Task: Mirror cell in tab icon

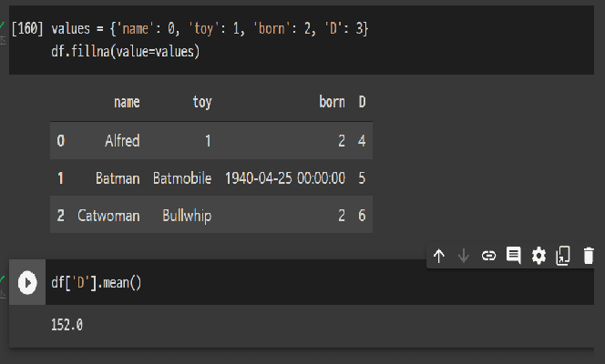Action: (563, 257)
